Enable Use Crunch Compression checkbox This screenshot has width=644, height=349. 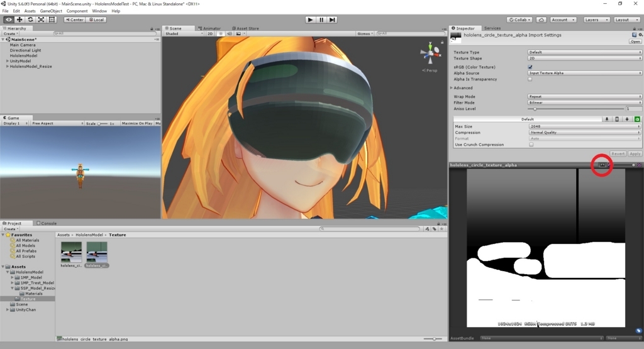click(531, 145)
